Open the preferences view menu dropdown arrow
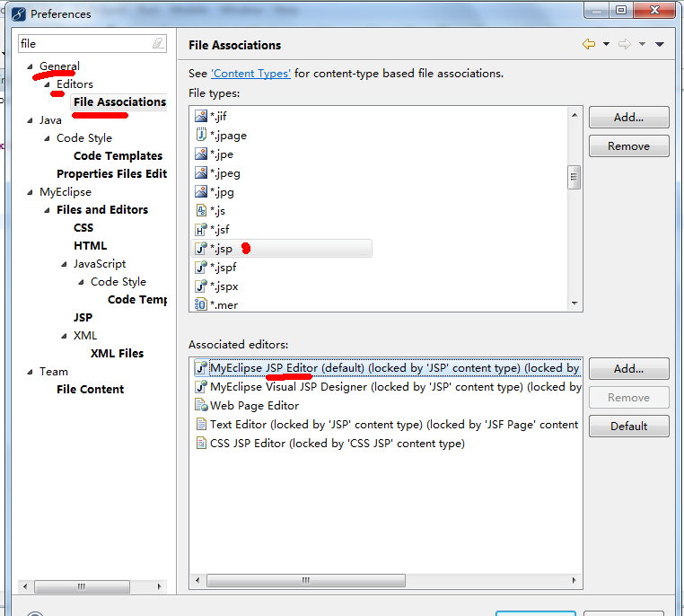684x616 pixels. [x=660, y=45]
